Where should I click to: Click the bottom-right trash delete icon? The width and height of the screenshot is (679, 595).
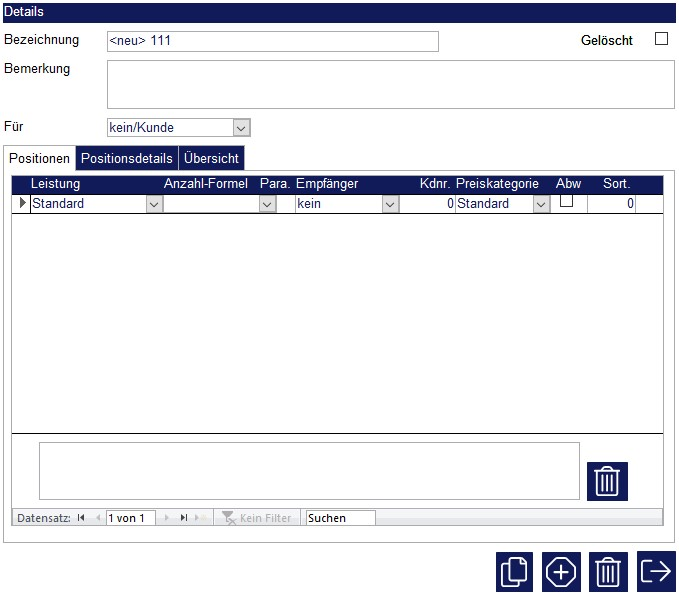pos(608,572)
